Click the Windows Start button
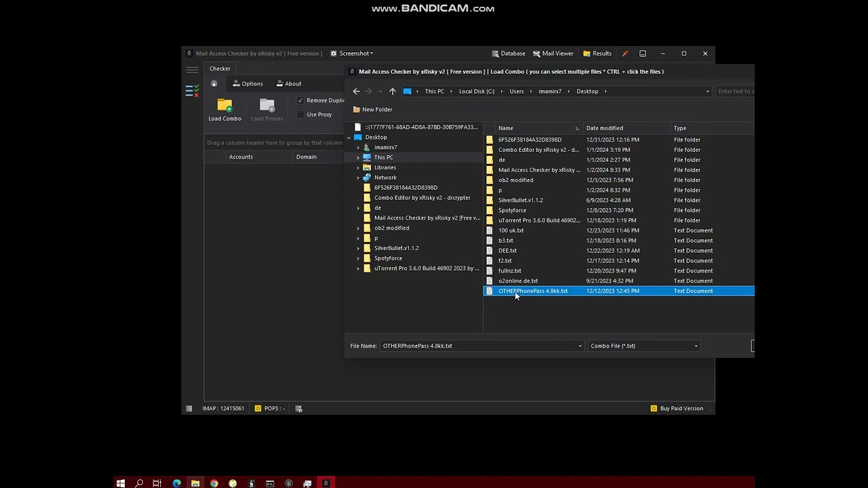 pyautogui.click(x=121, y=483)
